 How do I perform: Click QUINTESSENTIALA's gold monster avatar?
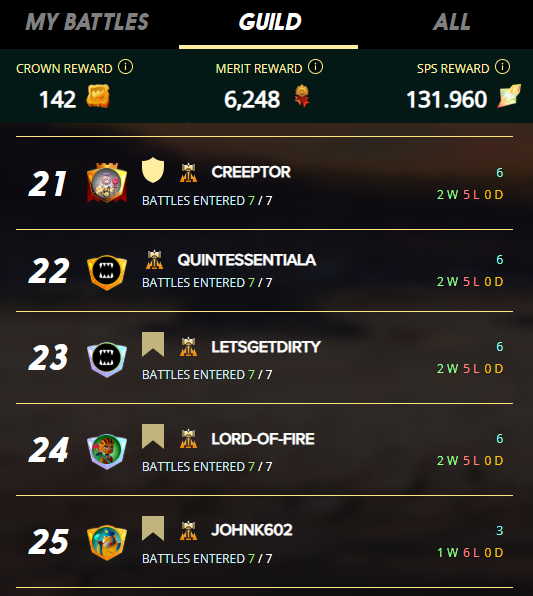click(x=107, y=272)
